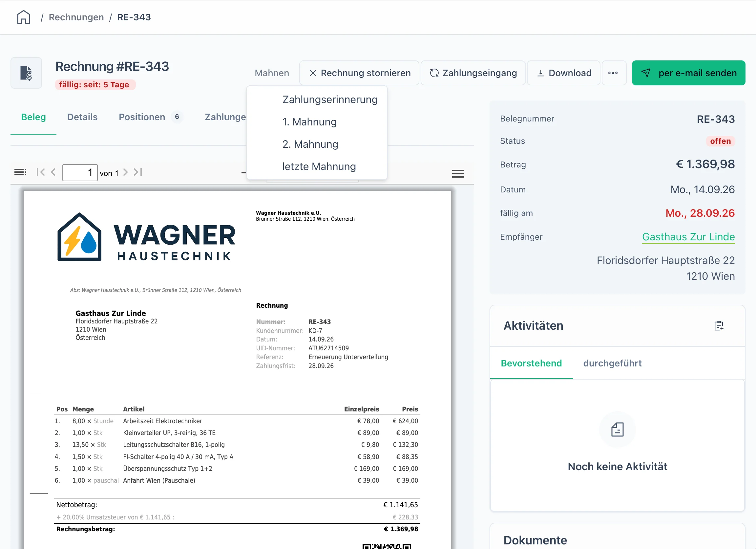Image resolution: width=756 pixels, height=549 pixels.
Task: Cancel invoice via Rechnung stornieren
Action: pos(359,73)
